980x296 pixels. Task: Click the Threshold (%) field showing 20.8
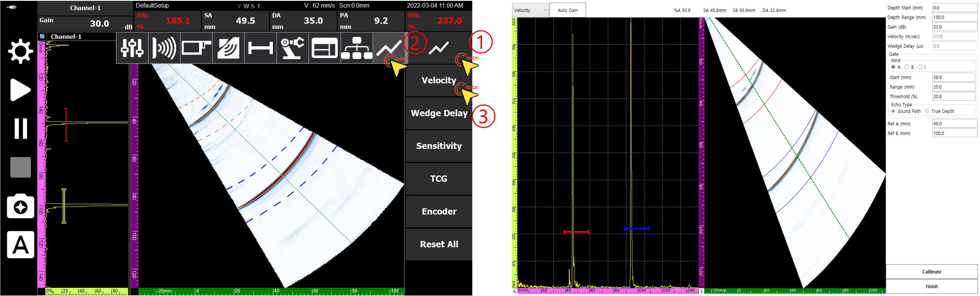coord(953,96)
